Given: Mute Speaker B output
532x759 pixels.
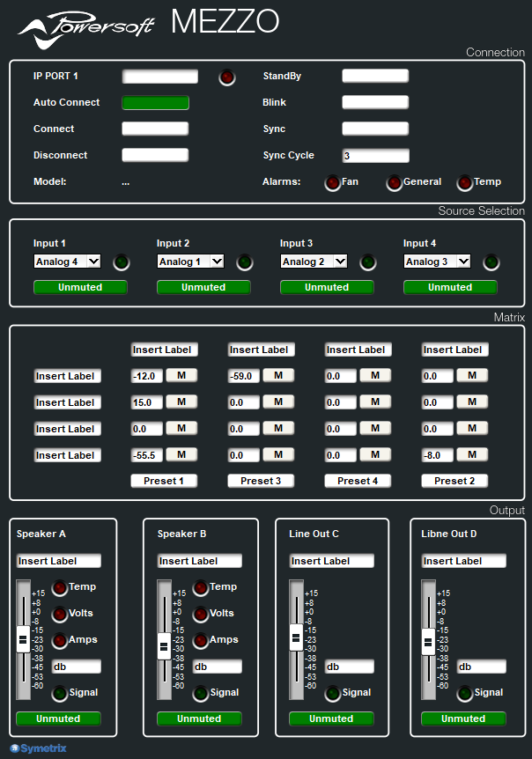Looking at the screenshot, I should click(x=199, y=718).
